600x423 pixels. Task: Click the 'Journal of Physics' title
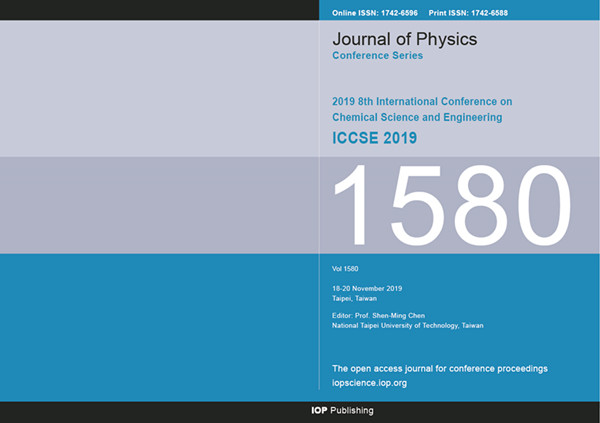(404, 39)
